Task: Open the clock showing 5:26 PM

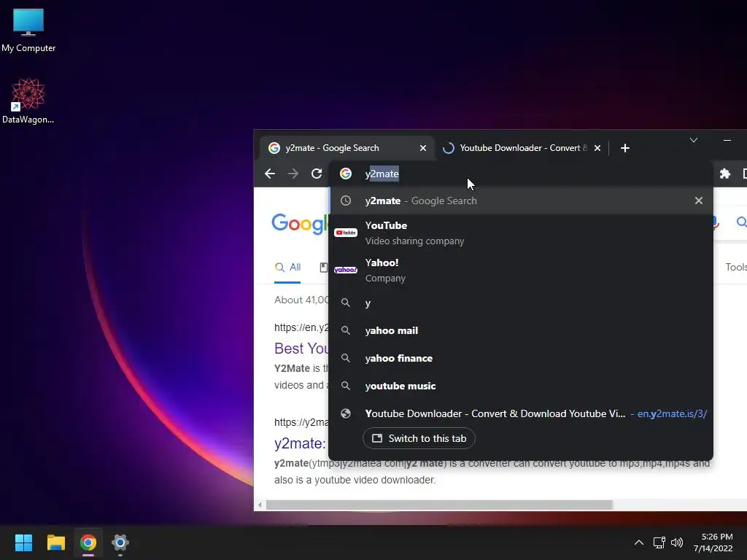Action: [x=713, y=542]
